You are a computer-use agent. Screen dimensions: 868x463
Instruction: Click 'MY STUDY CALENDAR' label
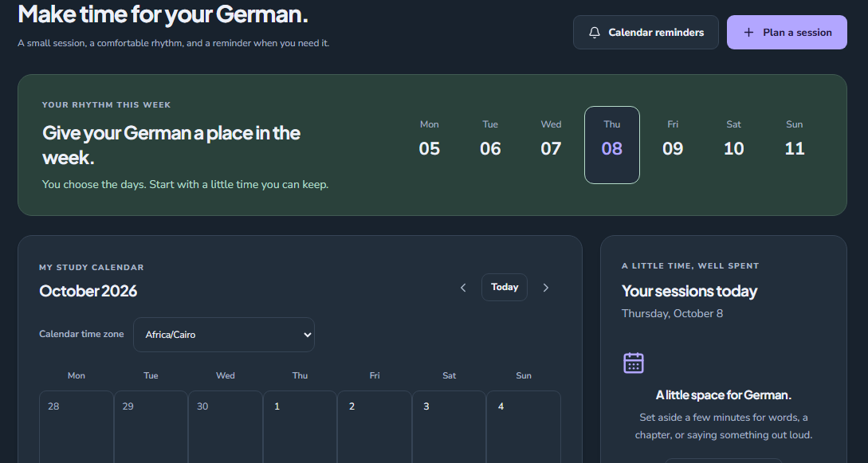pos(92,267)
